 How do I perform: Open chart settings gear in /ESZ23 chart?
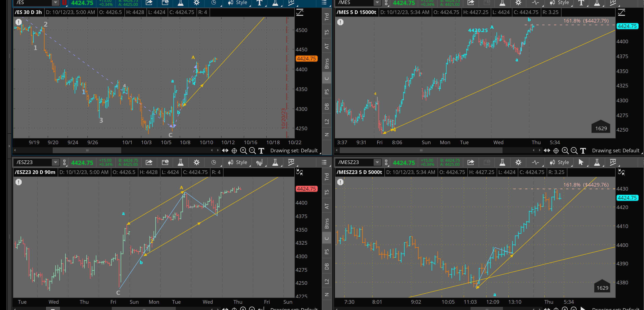[x=197, y=162]
